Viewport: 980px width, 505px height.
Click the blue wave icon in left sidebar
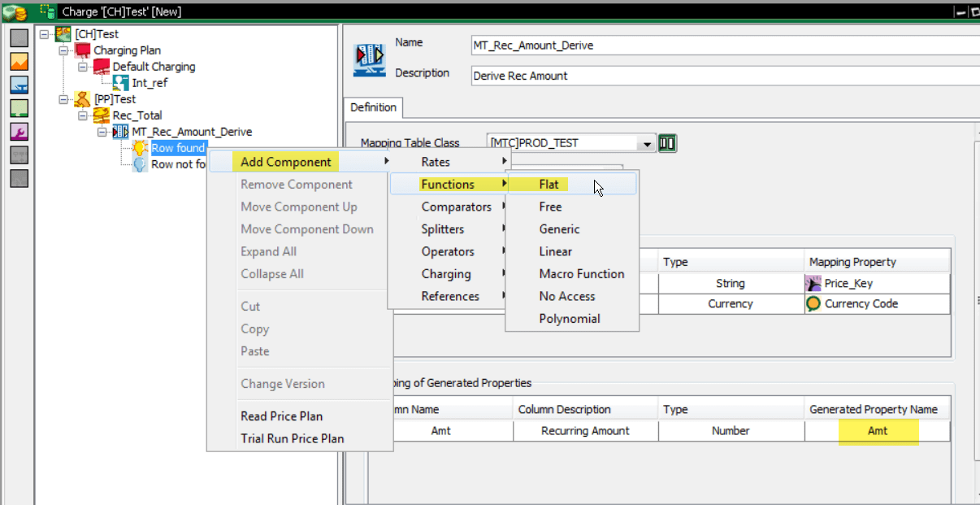click(20, 85)
